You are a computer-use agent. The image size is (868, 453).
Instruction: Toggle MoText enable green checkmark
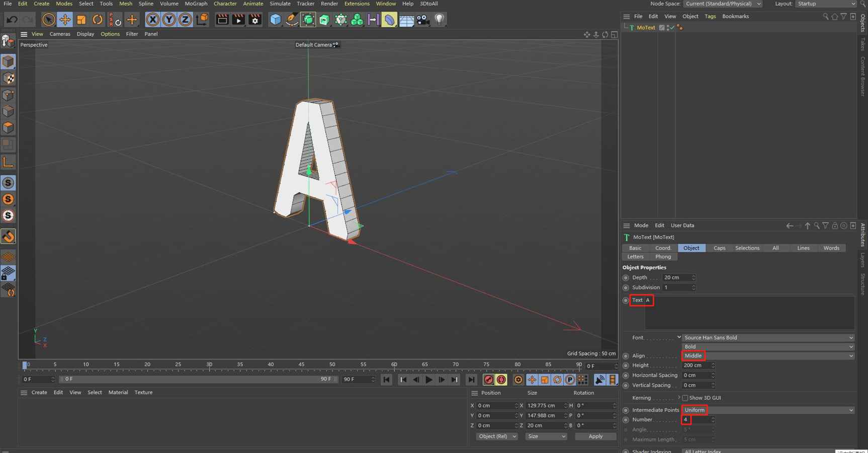[671, 28]
